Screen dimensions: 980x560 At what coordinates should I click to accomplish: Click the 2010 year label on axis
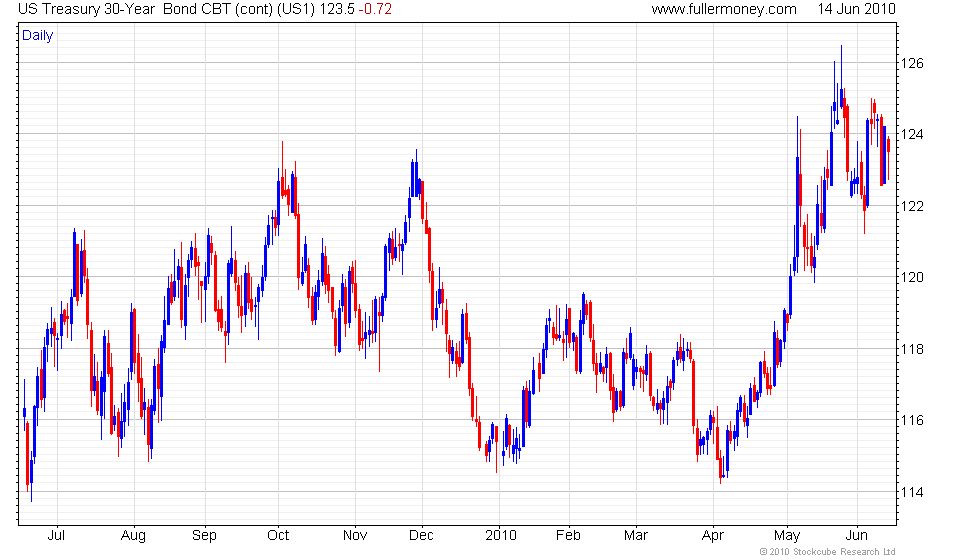point(501,536)
